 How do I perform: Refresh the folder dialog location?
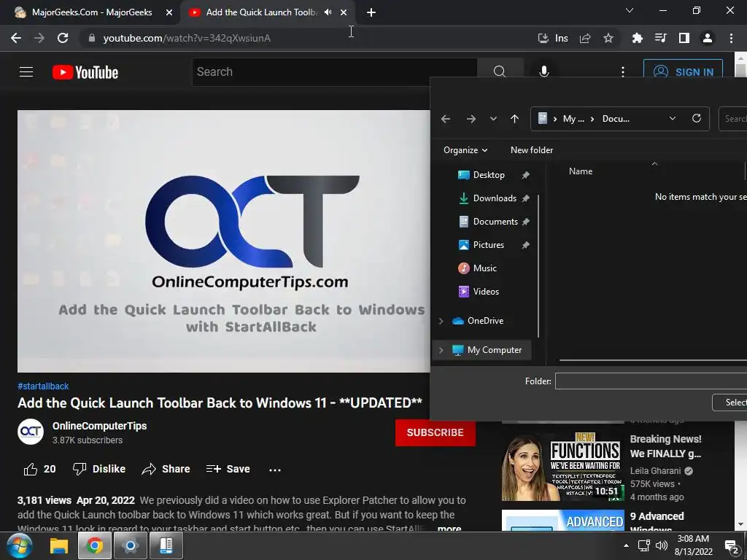pyautogui.click(x=697, y=119)
